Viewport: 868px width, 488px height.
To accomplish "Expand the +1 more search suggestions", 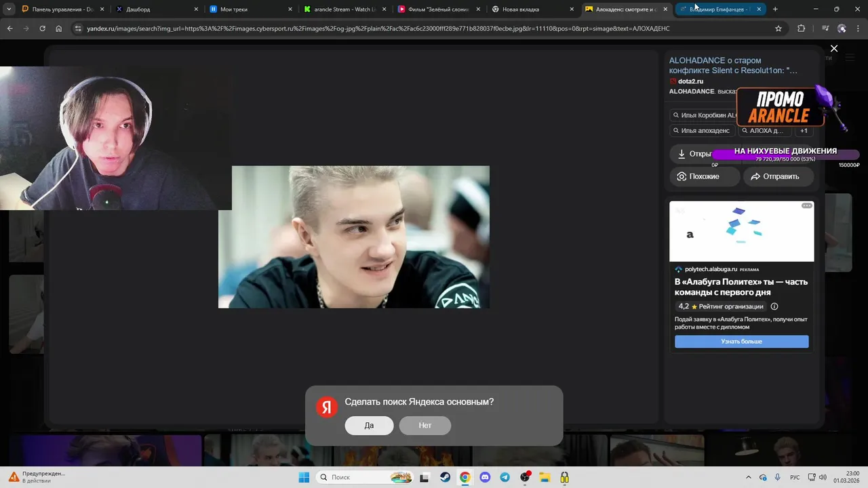I will tap(804, 131).
